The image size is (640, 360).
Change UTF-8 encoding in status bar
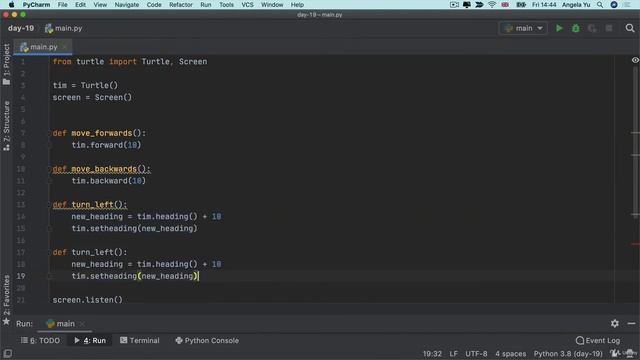pos(476,353)
